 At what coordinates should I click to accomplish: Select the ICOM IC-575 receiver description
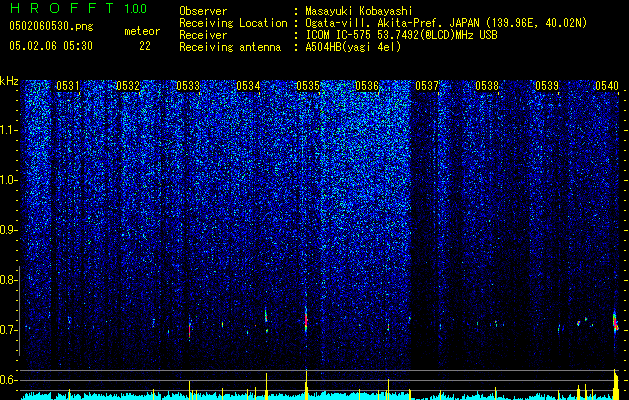click(x=401, y=35)
